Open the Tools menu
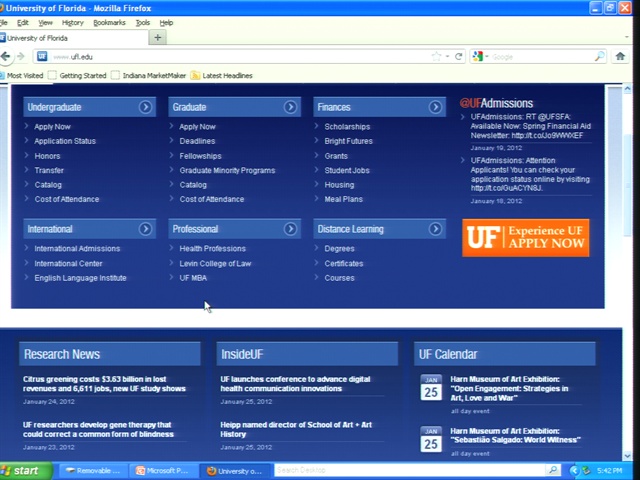Viewport: 640px width, 480px height. [143, 23]
